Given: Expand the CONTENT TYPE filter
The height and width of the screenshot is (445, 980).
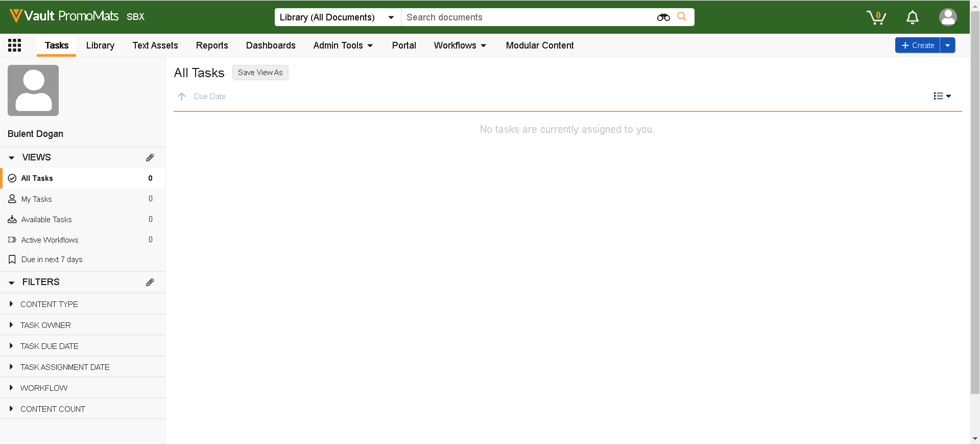Looking at the screenshot, I should tap(11, 304).
